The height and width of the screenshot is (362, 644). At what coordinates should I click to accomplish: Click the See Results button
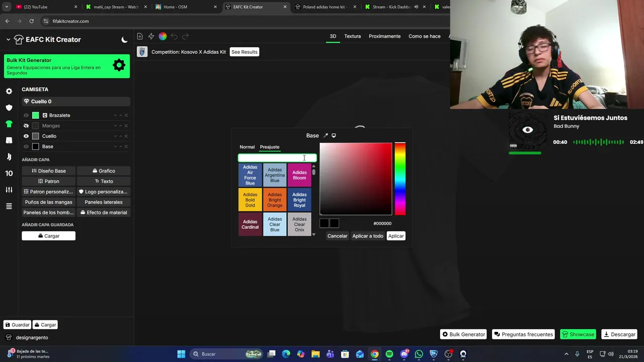point(244,52)
